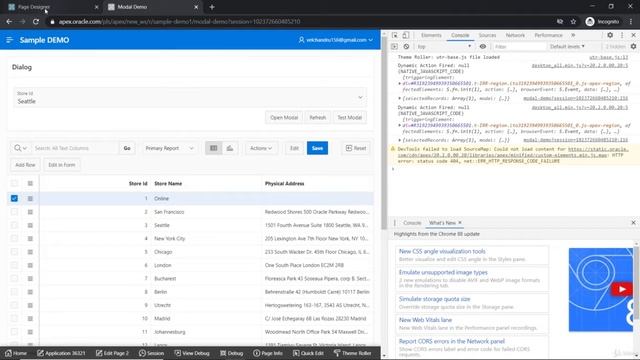This screenshot has width=640, height=360.
Task: Click the Test Modal button
Action: 349,118
